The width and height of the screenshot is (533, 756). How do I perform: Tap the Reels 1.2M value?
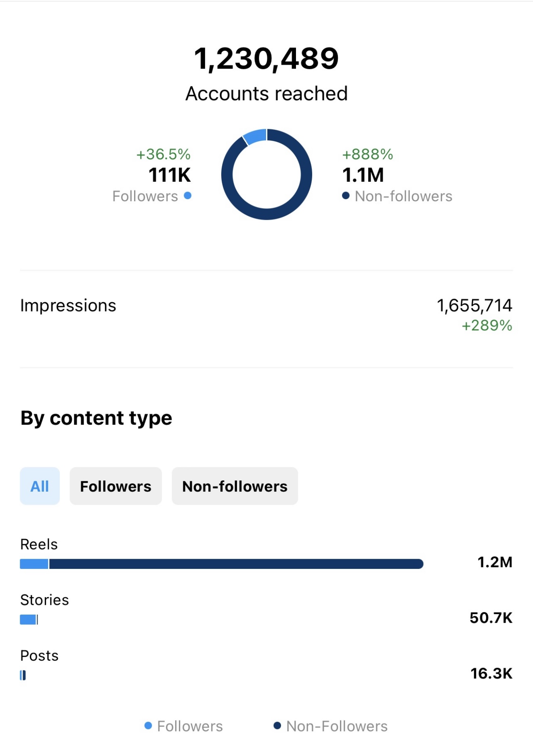coord(495,562)
